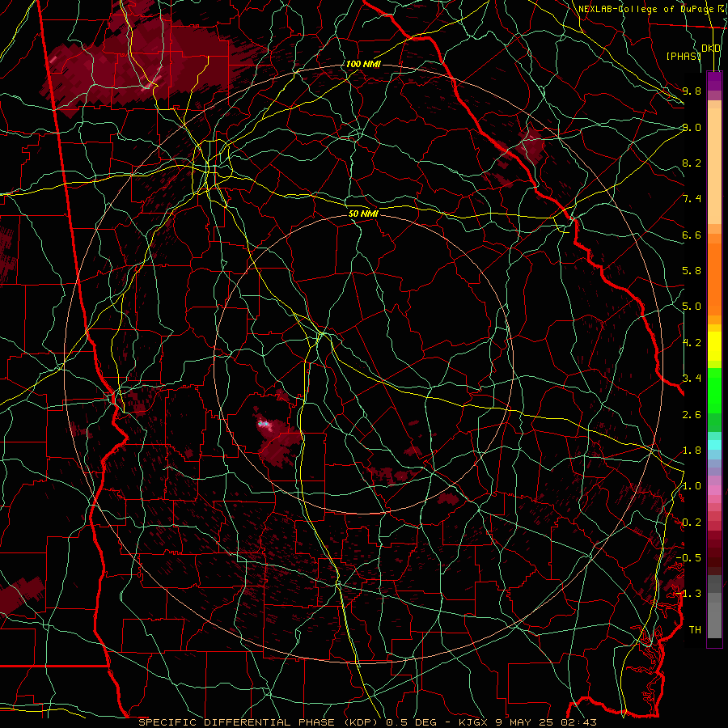Click the pink segment of the color scale
The height and width of the screenshot is (728, 728).
[714, 490]
